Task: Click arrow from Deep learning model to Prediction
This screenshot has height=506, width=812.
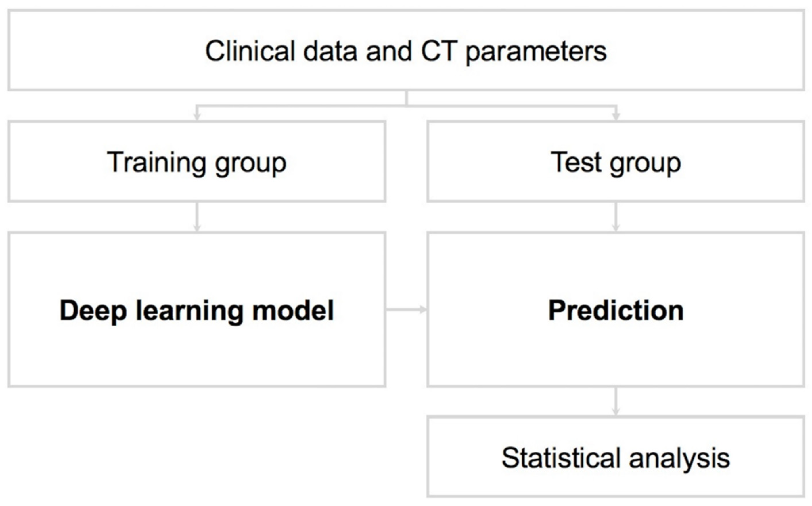Action: coord(406,310)
